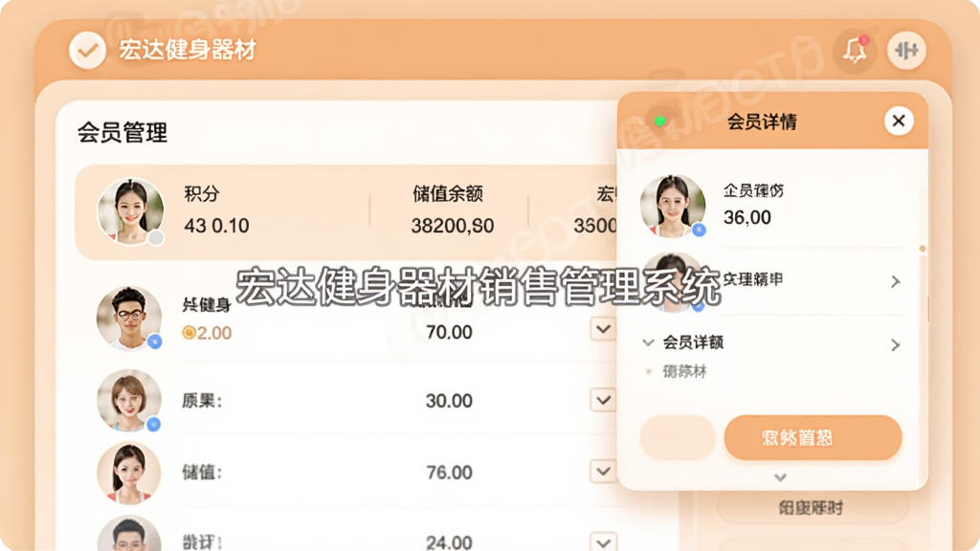Click the gray badge on top member avatar
980x551 pixels.
pyautogui.click(x=156, y=237)
